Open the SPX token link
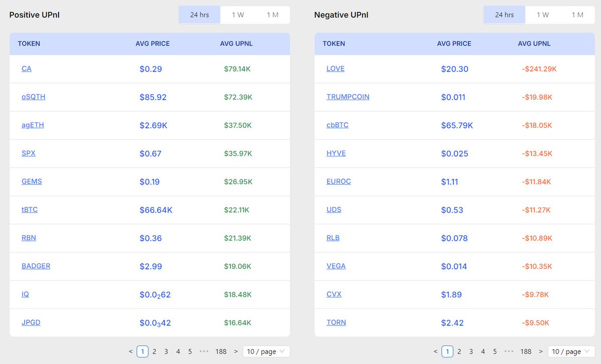The width and height of the screenshot is (601, 364). click(x=29, y=153)
